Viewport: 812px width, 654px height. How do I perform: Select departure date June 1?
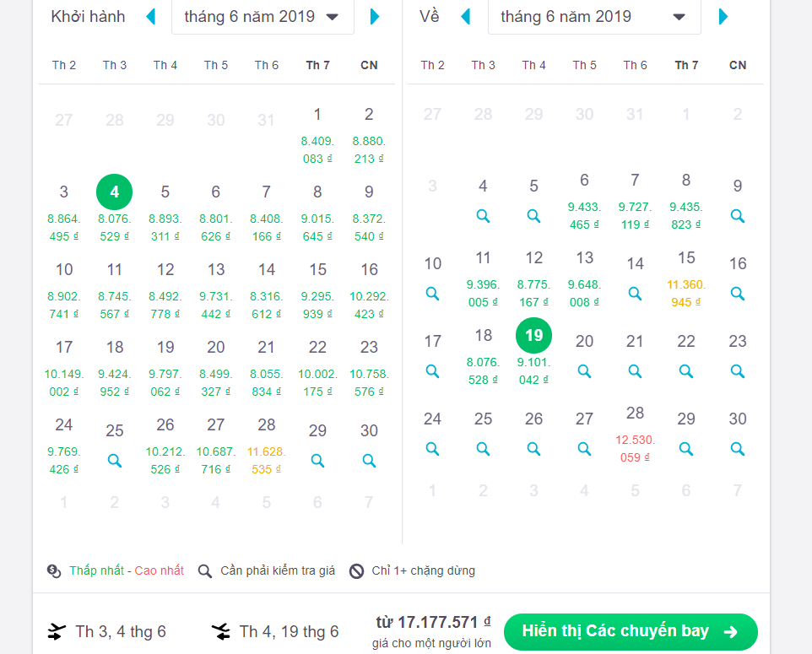317,135
